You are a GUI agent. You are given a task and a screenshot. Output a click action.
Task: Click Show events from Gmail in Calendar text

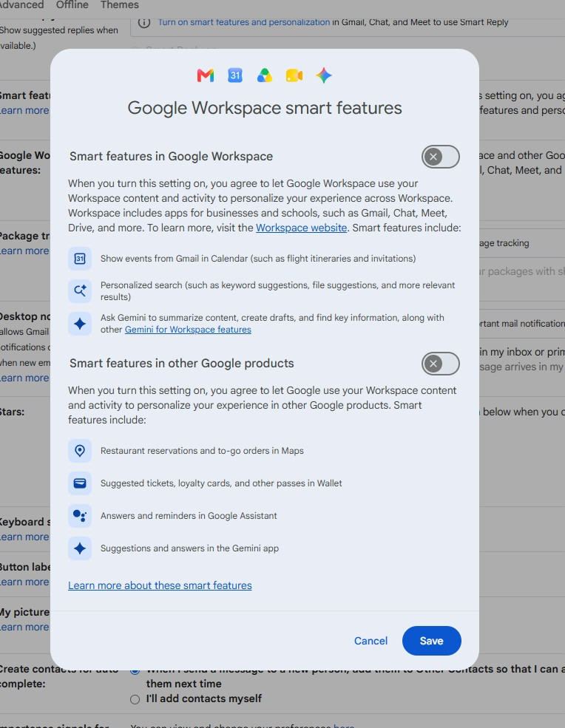pos(258,259)
